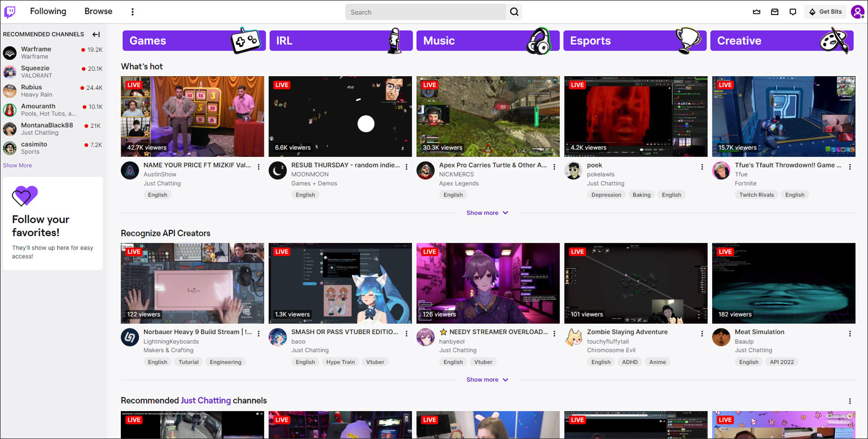Open the Music category banner
The width and height of the screenshot is (868, 439).
tap(488, 41)
